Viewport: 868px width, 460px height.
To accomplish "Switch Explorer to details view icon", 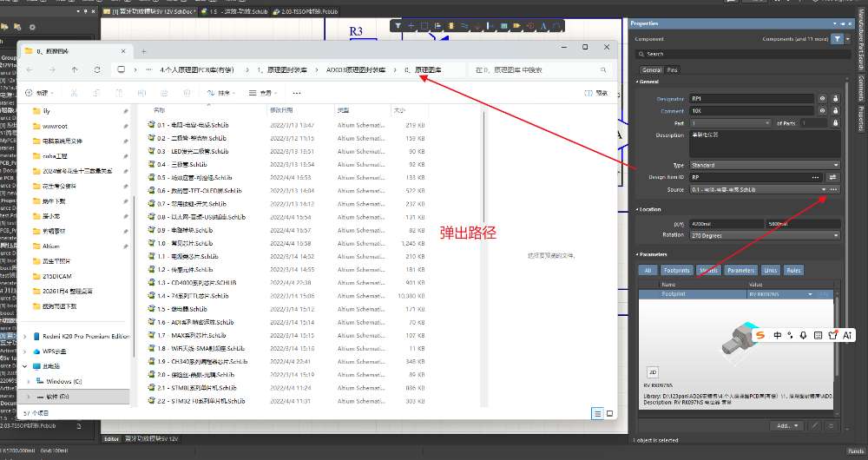I will (597, 413).
